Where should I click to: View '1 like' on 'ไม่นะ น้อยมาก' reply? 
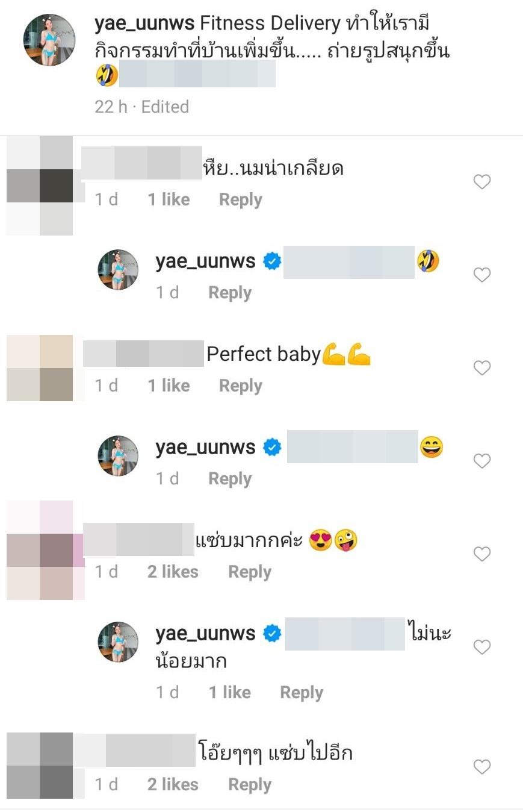tap(230, 692)
